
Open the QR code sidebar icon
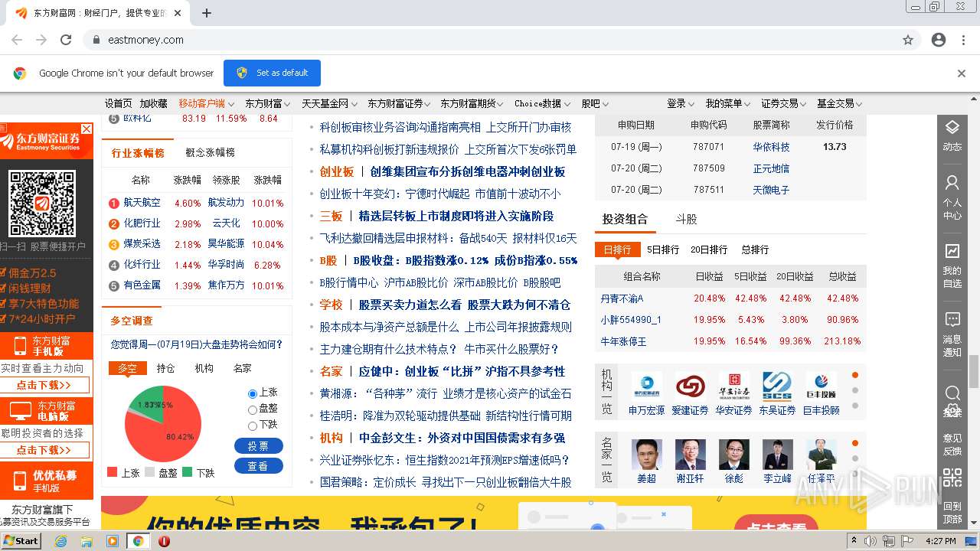pyautogui.click(x=952, y=479)
